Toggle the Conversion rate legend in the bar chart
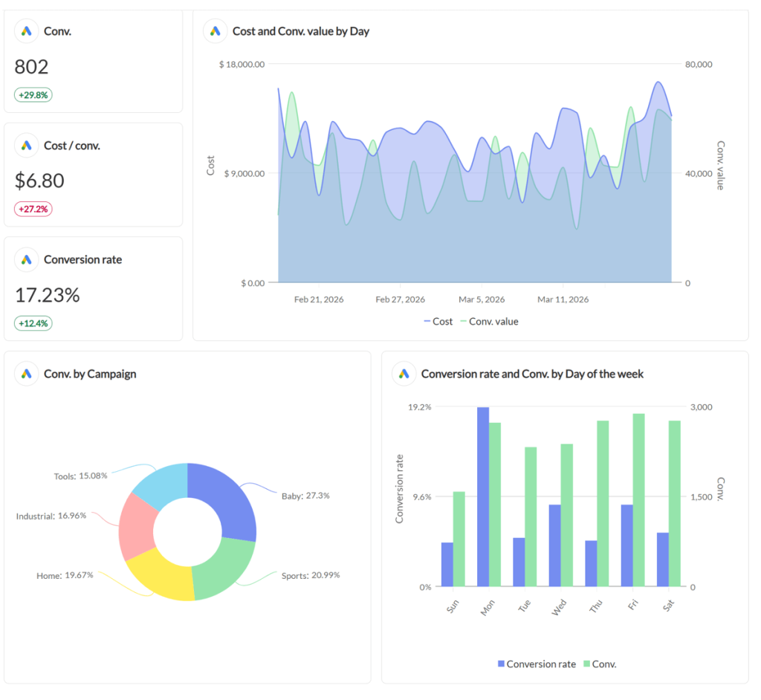 click(536, 664)
